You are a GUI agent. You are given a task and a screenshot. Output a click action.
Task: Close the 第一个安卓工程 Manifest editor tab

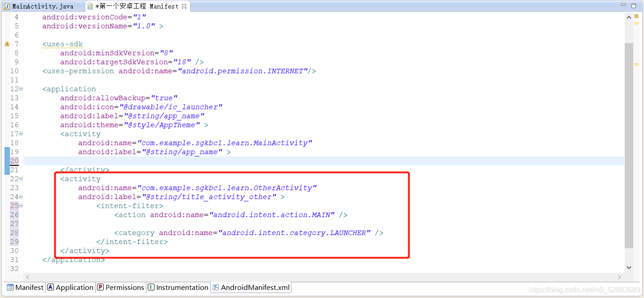(184, 6)
